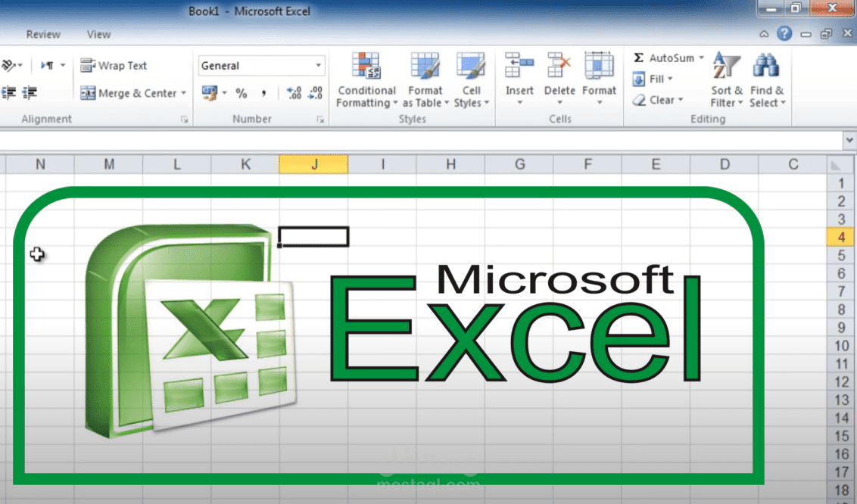Screen dimensions: 857x504
Task: Select row 4 header
Action: point(841,237)
